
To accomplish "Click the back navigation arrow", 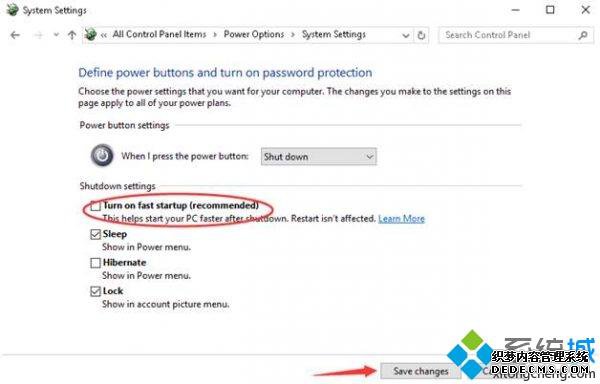I will tap(15, 35).
